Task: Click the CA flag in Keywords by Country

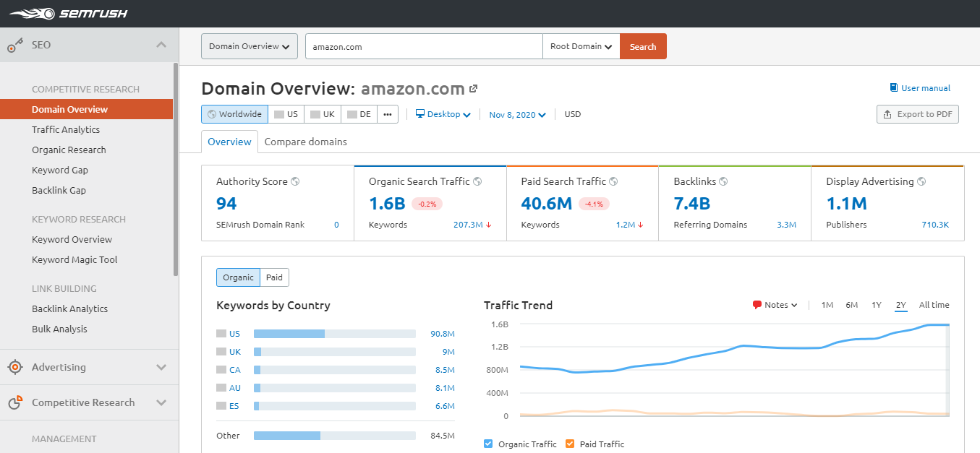Action: tap(221, 370)
